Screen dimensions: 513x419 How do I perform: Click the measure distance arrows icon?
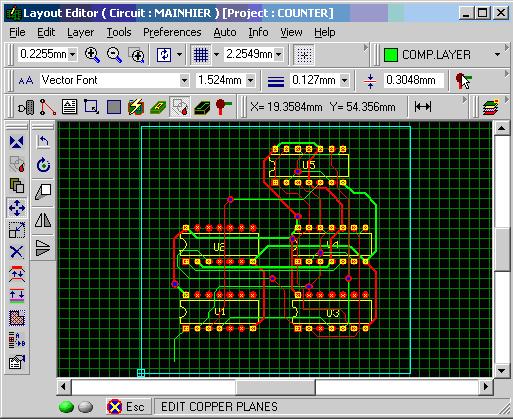click(423, 107)
